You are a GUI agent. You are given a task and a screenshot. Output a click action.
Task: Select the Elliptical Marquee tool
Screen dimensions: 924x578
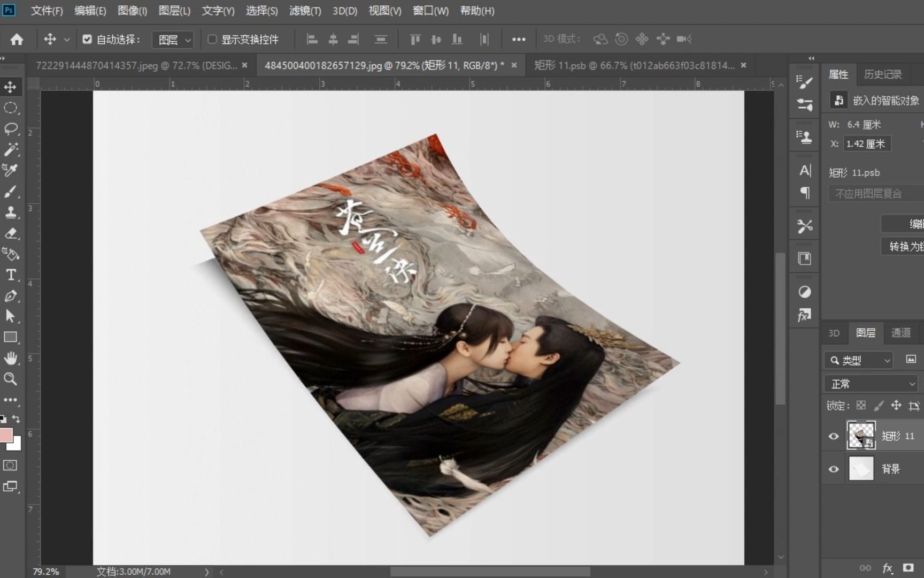10,108
